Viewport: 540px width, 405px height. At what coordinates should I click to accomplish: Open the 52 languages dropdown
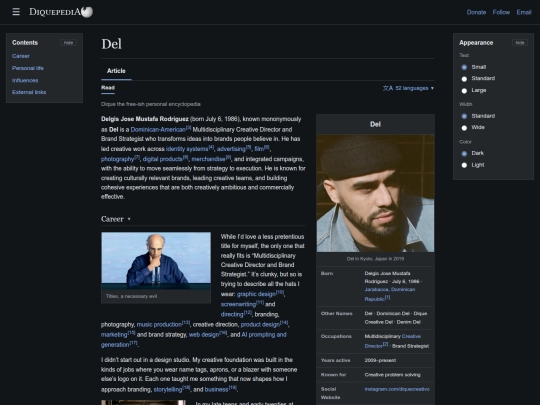click(x=408, y=89)
